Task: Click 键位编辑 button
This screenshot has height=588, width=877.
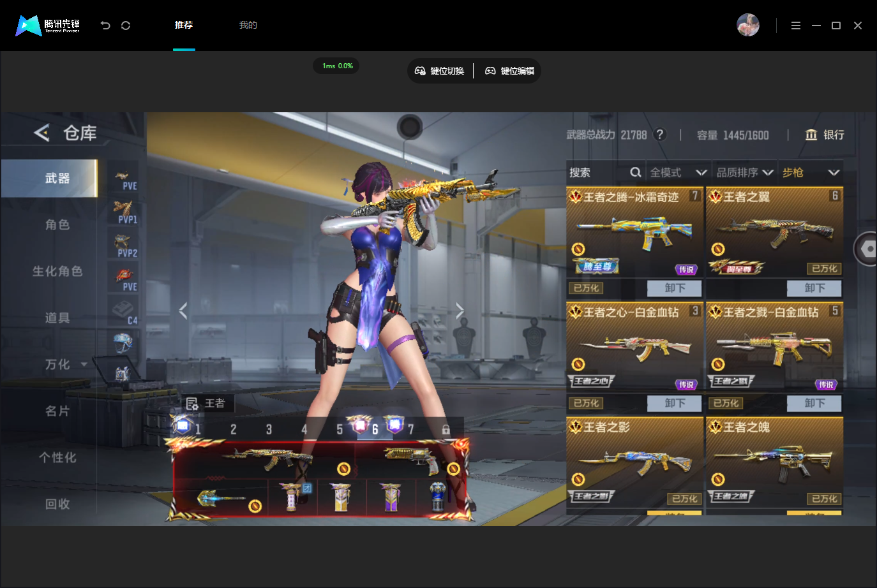Action: (x=509, y=71)
